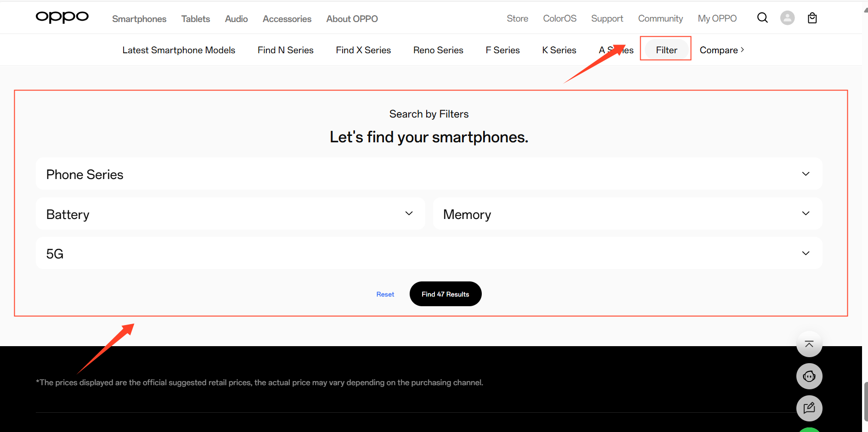The width and height of the screenshot is (868, 432).
Task: Open the user account avatar icon
Action: pos(787,18)
